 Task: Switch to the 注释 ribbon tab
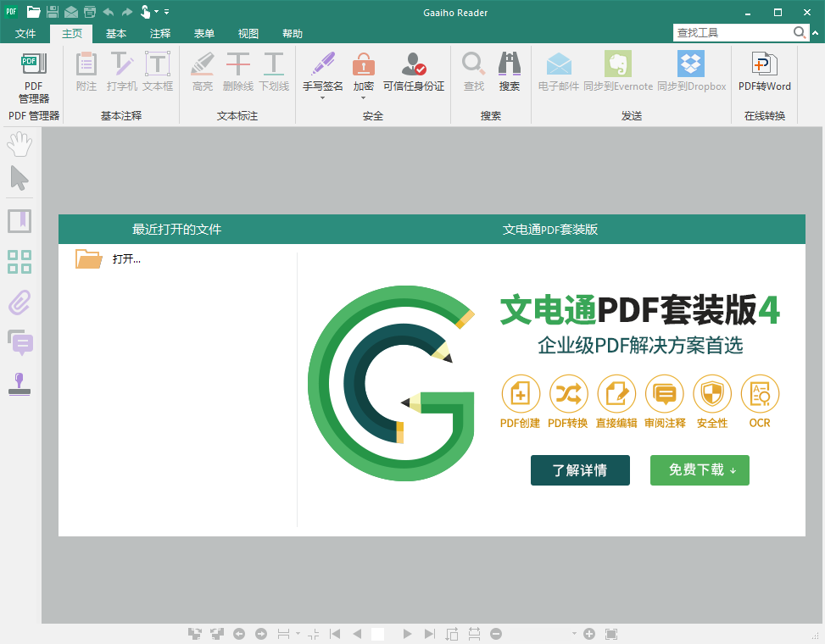click(x=159, y=33)
